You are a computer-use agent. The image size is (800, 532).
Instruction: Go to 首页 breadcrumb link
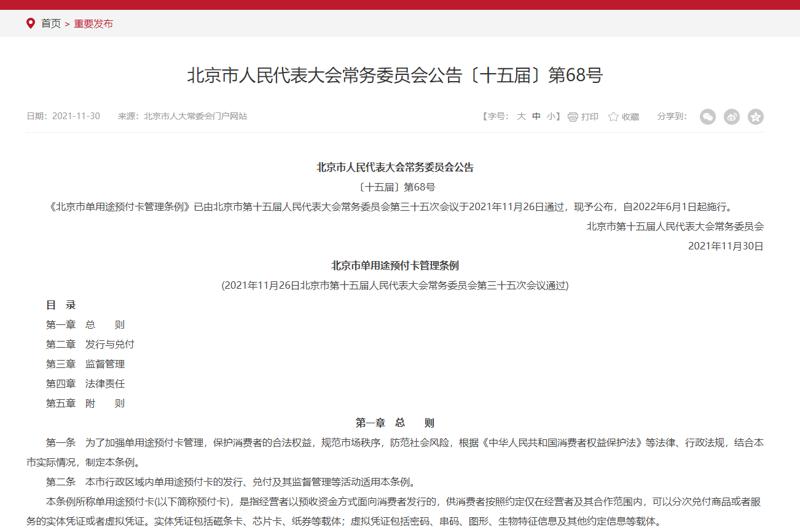coord(51,24)
